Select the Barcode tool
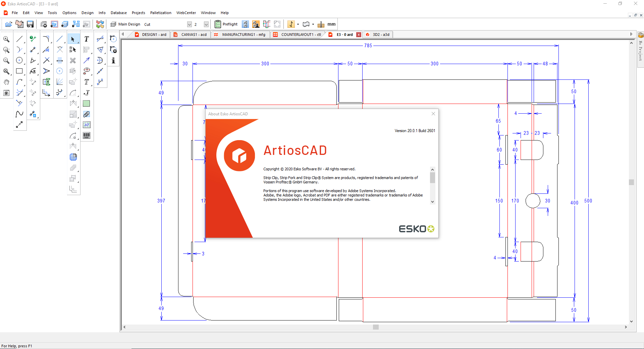This screenshot has height=349, width=644. pos(87,135)
